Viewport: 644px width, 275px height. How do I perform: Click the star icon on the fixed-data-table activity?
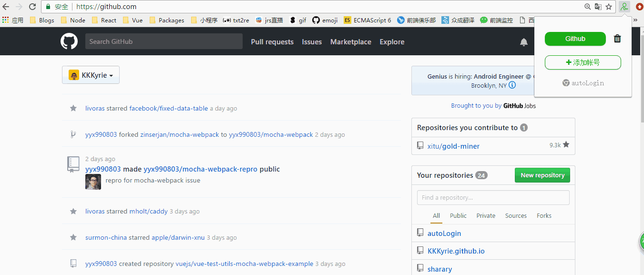(x=73, y=108)
